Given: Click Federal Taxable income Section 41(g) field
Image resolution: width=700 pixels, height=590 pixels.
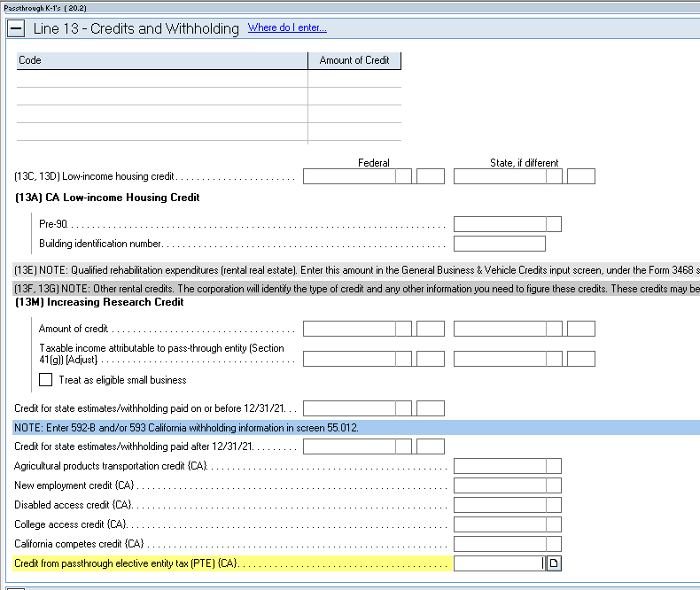Looking at the screenshot, I should [x=349, y=359].
